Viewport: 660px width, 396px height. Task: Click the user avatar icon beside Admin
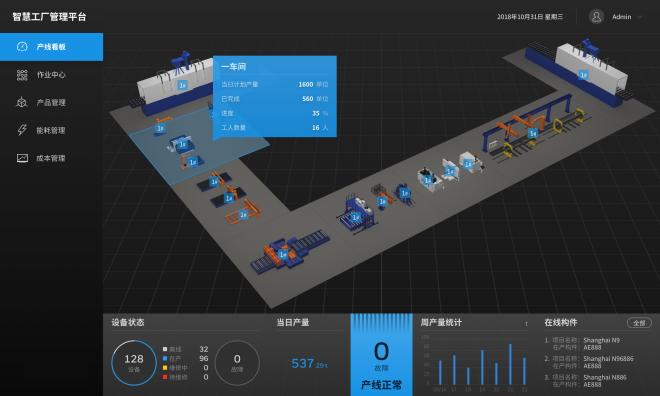[596, 17]
